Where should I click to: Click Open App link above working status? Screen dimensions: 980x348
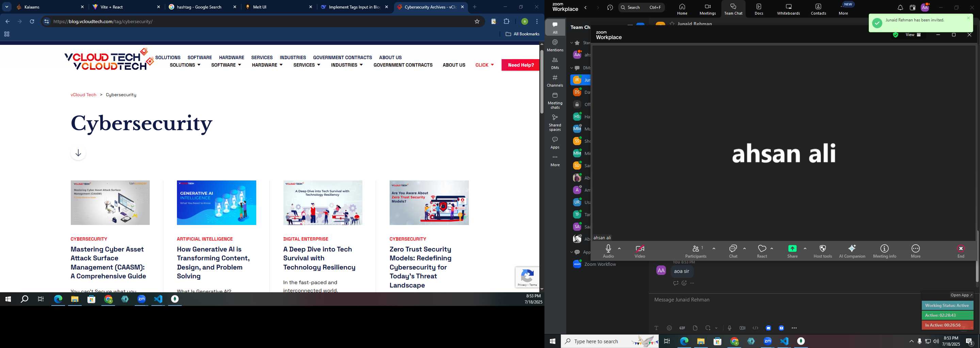pyautogui.click(x=961, y=295)
